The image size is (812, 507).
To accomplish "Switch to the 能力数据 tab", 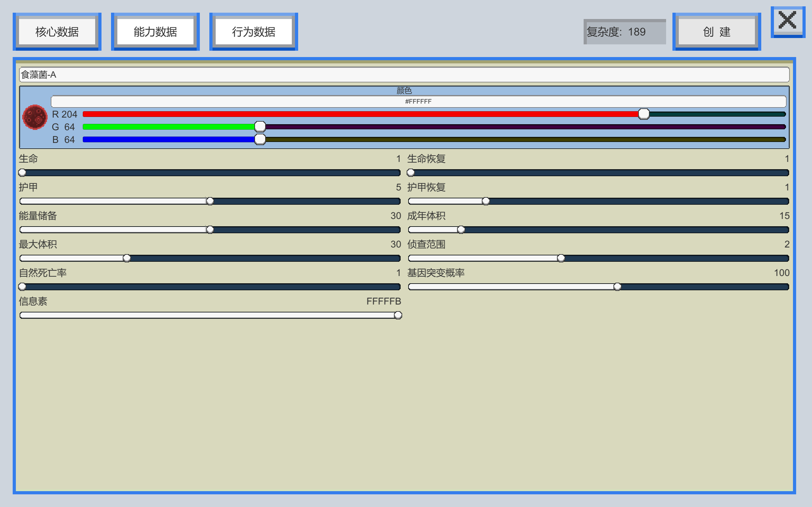I will coord(155,31).
